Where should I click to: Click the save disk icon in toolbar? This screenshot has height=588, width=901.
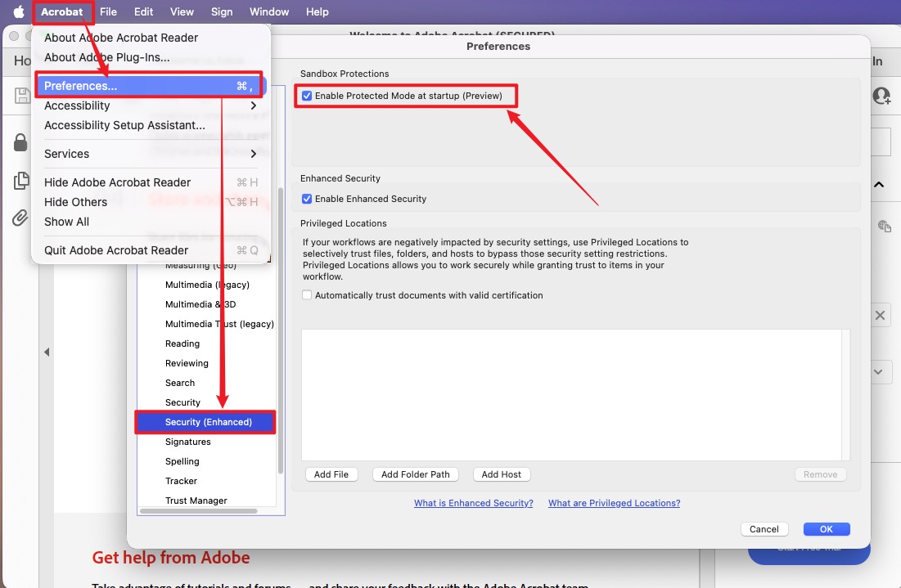pos(22,96)
